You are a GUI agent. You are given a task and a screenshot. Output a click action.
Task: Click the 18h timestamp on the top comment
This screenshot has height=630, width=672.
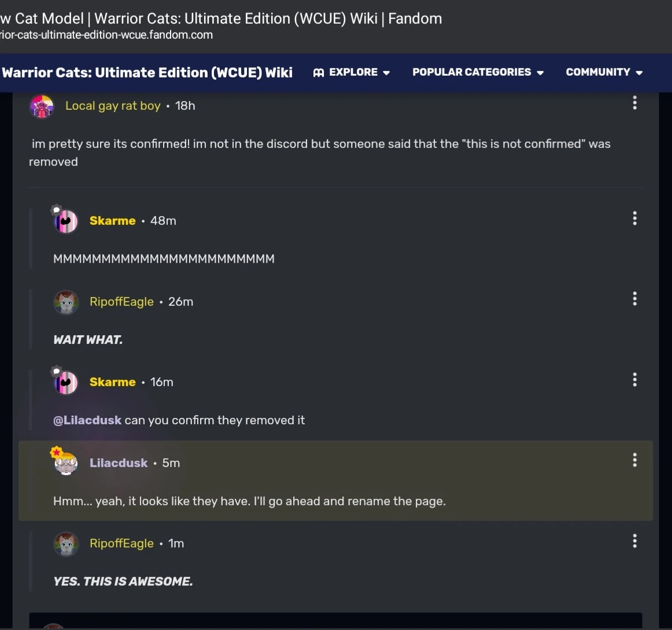click(x=185, y=106)
